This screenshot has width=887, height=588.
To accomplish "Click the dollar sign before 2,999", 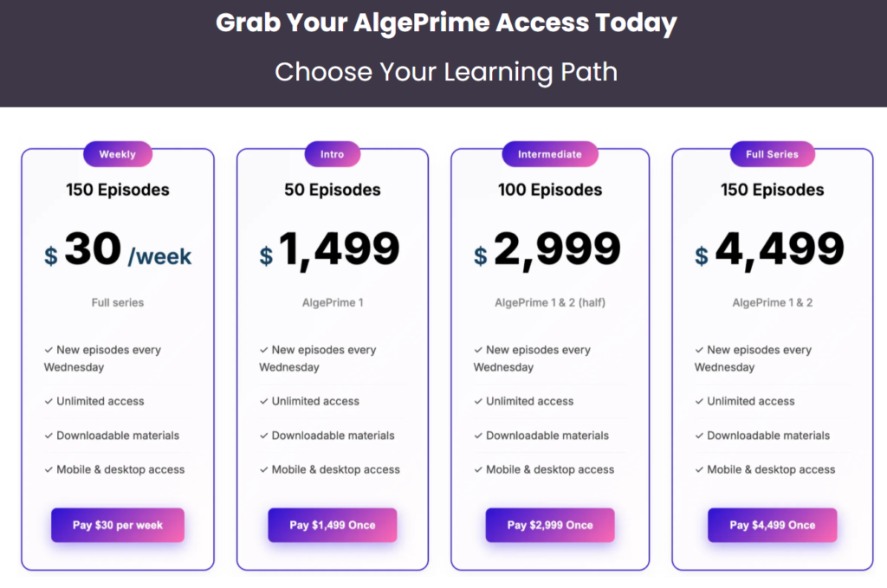I will (x=480, y=255).
